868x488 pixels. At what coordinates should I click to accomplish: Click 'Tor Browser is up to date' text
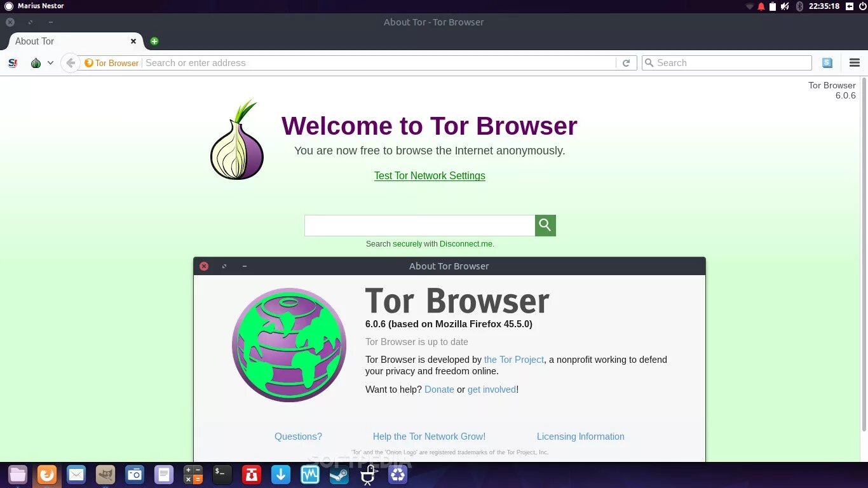click(x=417, y=342)
